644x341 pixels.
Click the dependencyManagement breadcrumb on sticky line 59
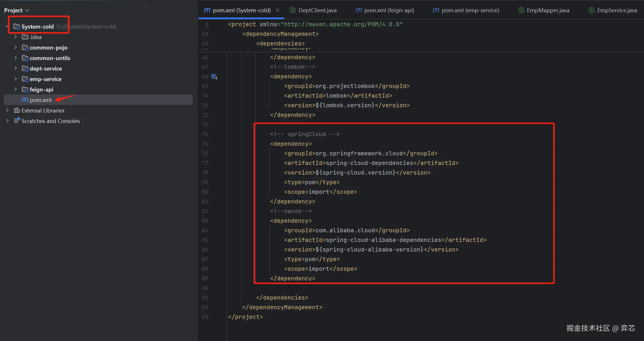pyautogui.click(x=280, y=34)
